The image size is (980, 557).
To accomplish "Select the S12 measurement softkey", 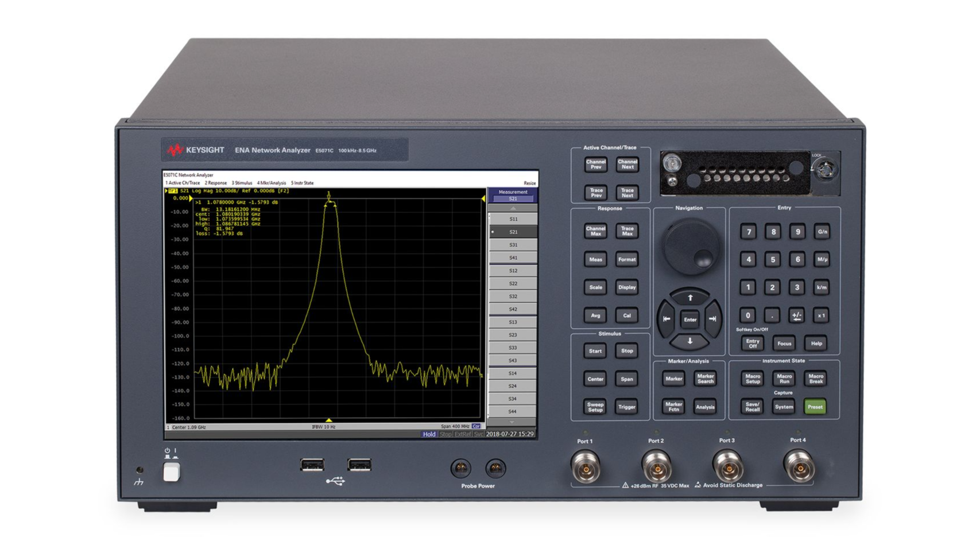I will pos(513,270).
